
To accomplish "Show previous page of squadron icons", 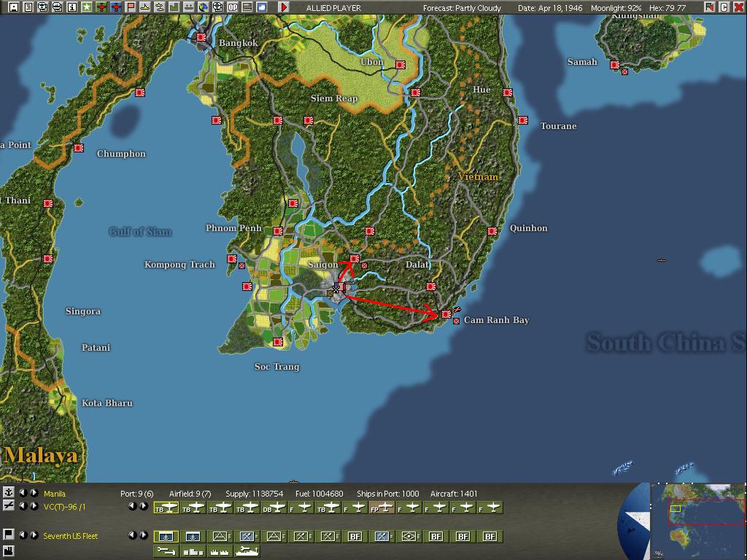I will click(133, 506).
